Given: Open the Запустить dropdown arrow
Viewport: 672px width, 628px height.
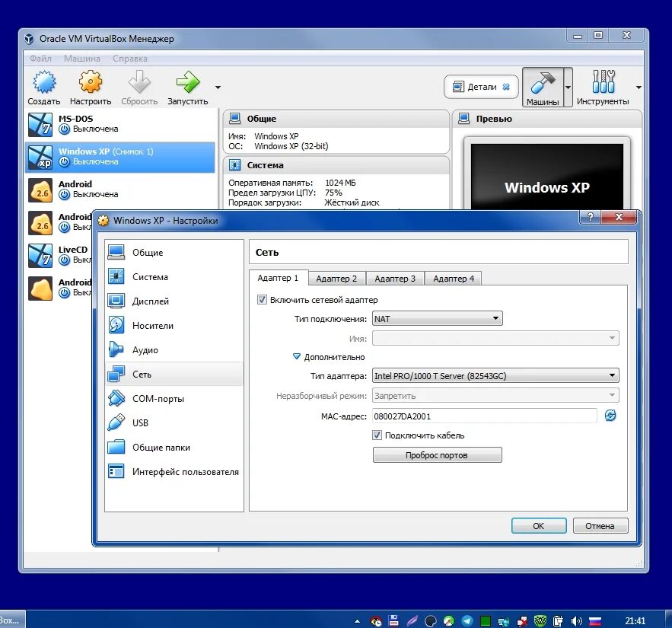Looking at the screenshot, I should coord(218,88).
